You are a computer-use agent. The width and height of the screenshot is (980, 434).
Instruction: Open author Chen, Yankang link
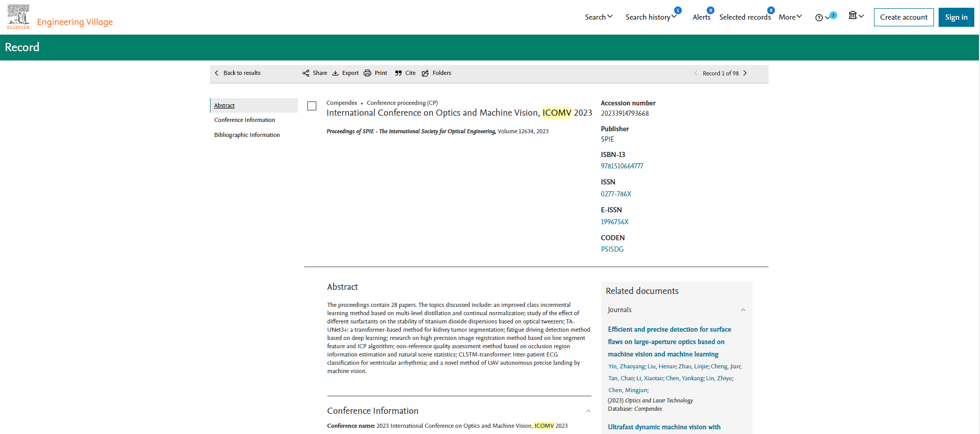[x=684, y=378]
